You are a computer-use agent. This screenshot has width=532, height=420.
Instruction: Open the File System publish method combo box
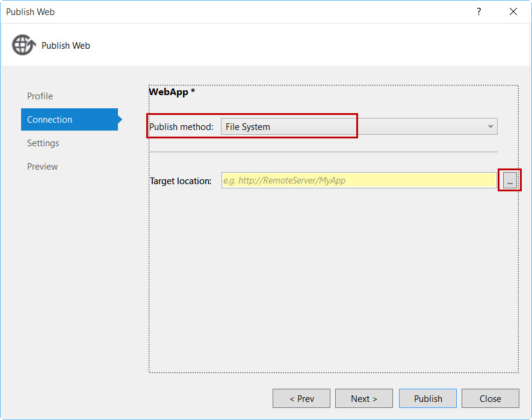coord(359,126)
